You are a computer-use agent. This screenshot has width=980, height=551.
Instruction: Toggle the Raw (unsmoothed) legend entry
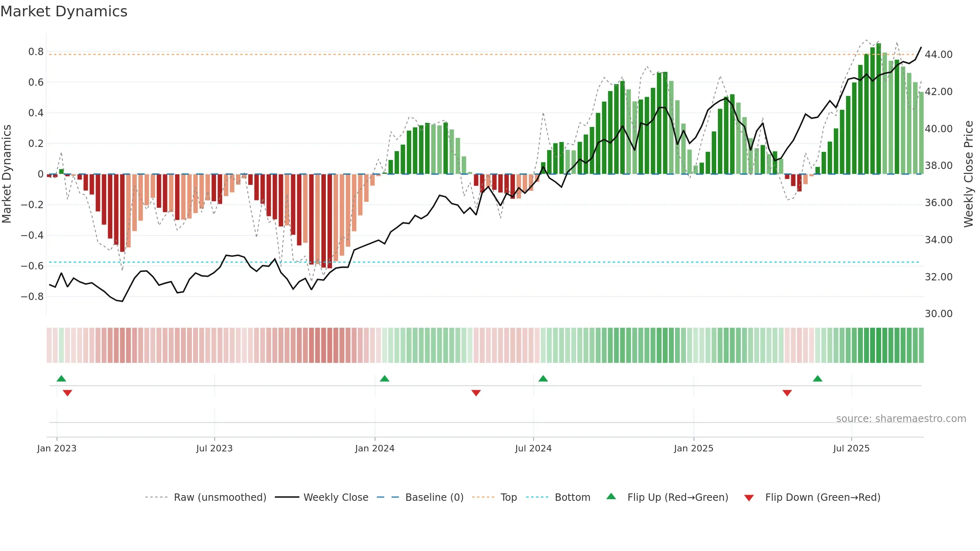point(206,497)
